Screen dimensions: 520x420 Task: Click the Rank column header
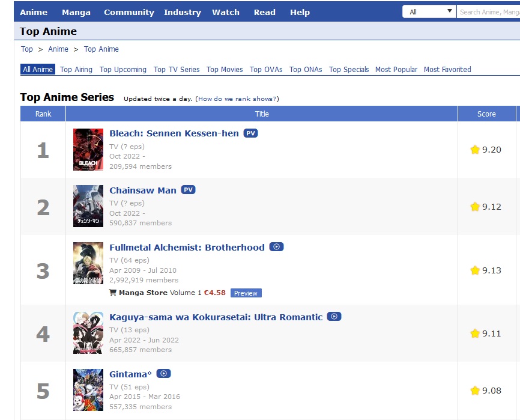point(43,114)
